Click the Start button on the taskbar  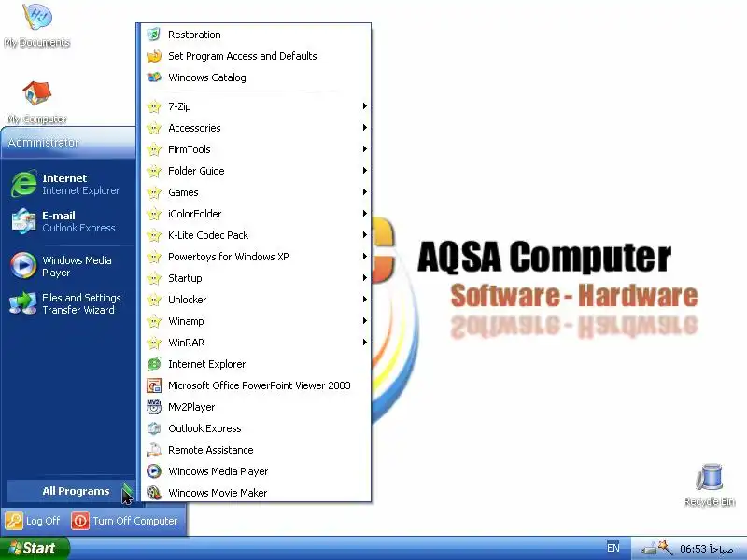coord(35,548)
